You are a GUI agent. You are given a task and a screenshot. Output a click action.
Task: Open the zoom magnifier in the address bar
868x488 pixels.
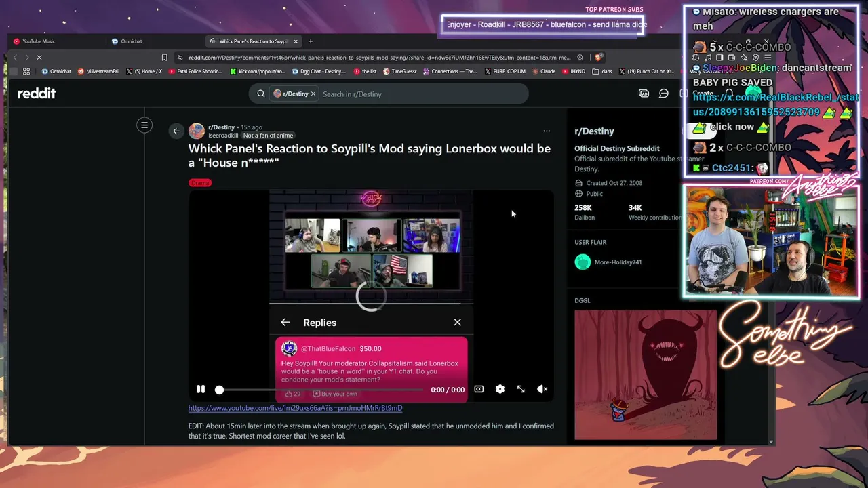coord(580,58)
